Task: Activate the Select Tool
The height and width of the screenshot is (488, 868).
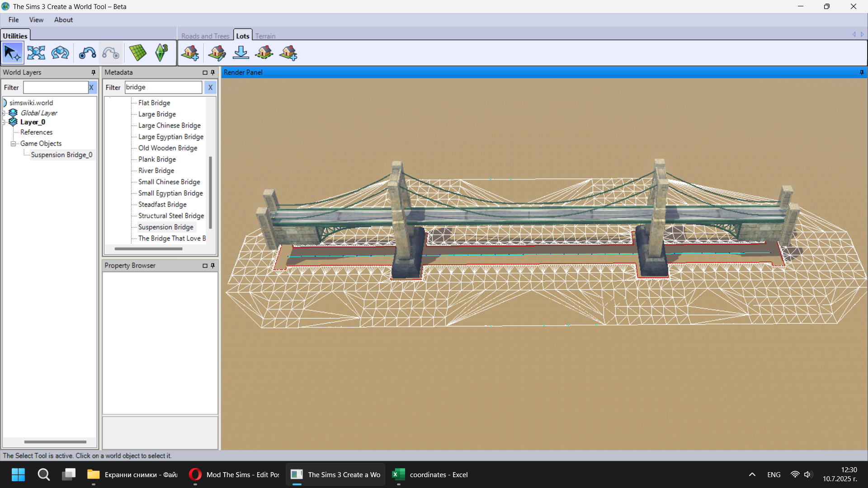Action: (12, 53)
